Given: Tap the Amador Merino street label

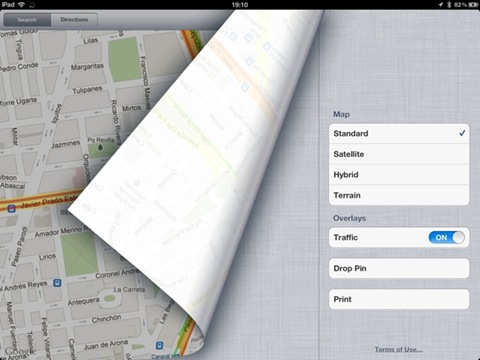Looking at the screenshot, I should (62, 231).
